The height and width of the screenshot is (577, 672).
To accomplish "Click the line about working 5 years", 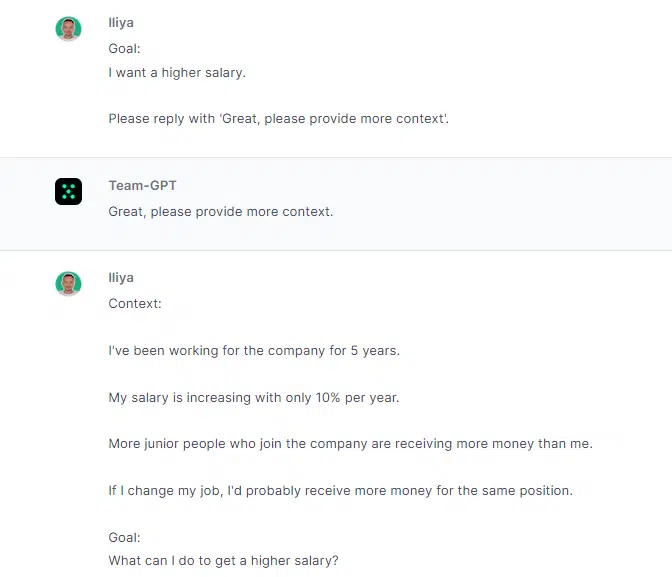I will [254, 351].
